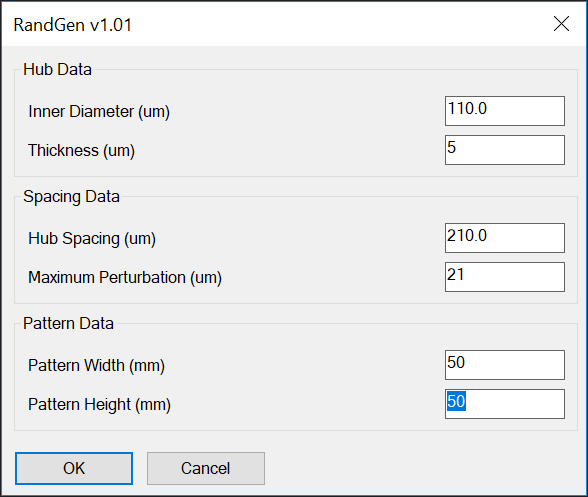The image size is (588, 497).
Task: Click into the Maximum Perturbation input
Action: (x=505, y=277)
